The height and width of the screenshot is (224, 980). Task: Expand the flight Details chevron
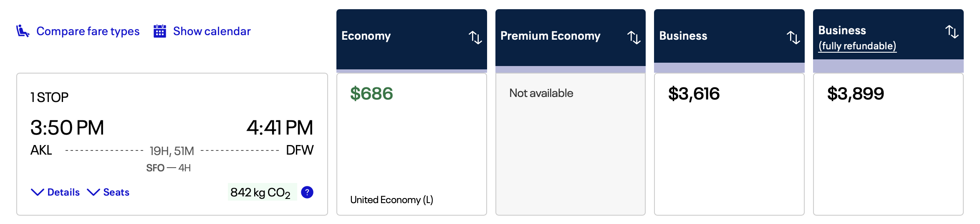tap(38, 192)
